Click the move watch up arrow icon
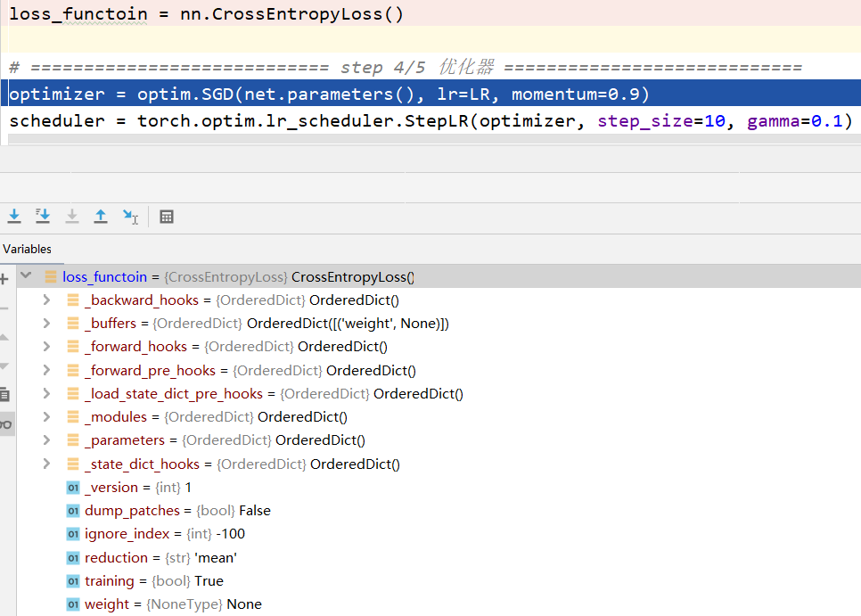This screenshot has height=616, width=861. (x=4, y=337)
